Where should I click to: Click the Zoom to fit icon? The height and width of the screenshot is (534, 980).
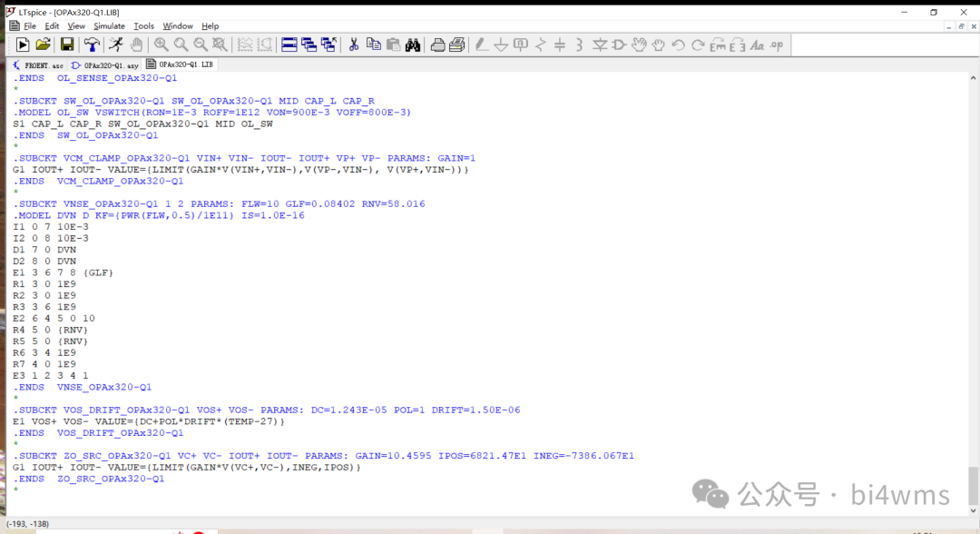pos(220,44)
